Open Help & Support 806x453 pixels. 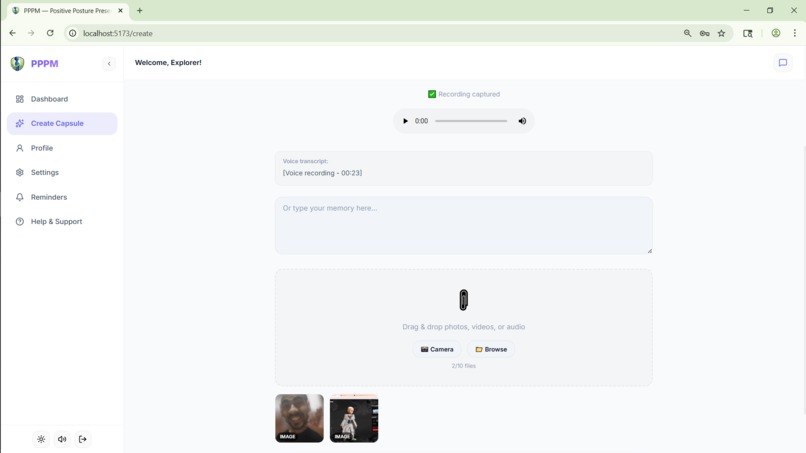[x=62, y=222]
